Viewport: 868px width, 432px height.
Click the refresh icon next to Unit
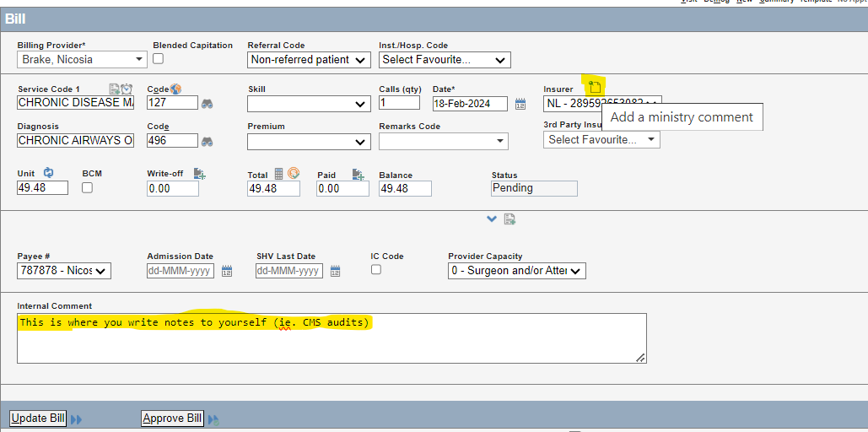point(48,173)
